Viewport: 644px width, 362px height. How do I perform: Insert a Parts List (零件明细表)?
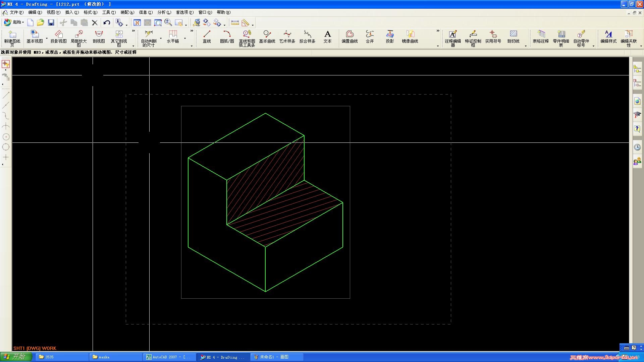561,38
